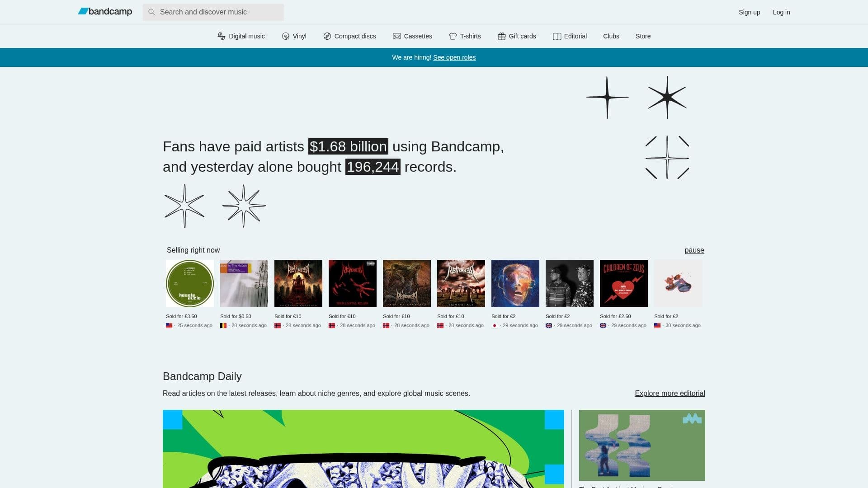Open Digital music category icon
Image resolution: width=868 pixels, height=488 pixels.
[x=222, y=36]
